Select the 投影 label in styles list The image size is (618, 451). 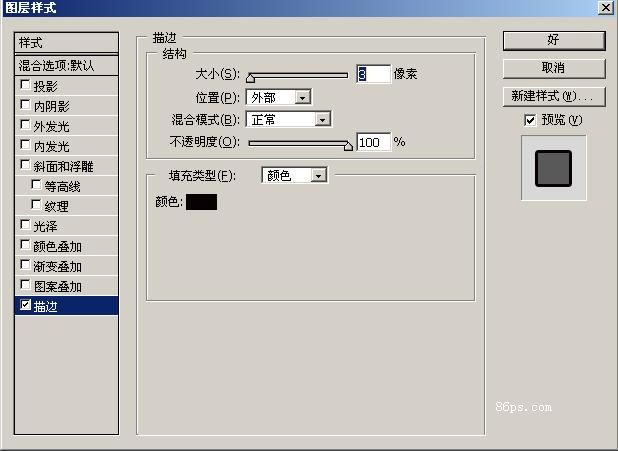click(x=45, y=86)
